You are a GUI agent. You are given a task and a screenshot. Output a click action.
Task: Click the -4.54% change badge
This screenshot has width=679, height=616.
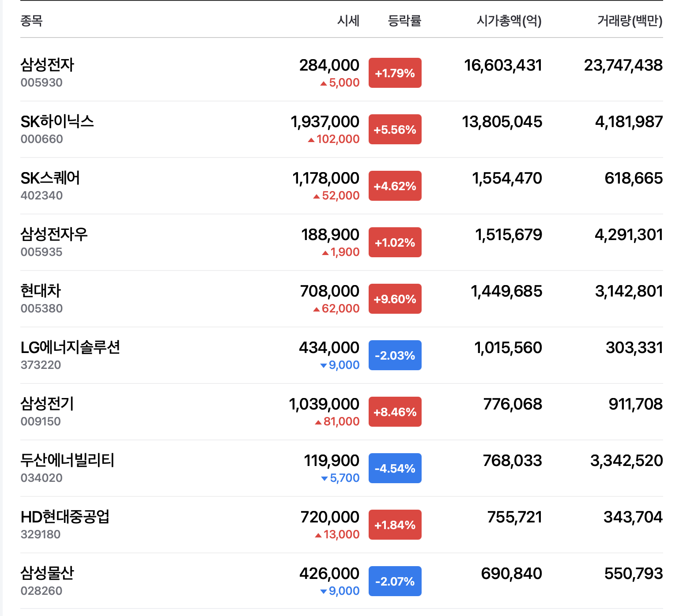coord(395,468)
